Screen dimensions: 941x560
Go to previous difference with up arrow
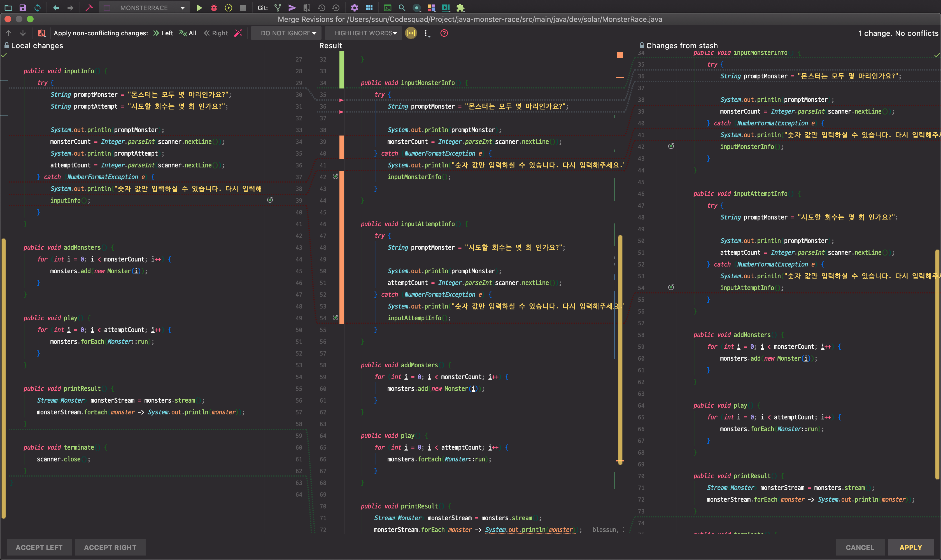(9, 33)
